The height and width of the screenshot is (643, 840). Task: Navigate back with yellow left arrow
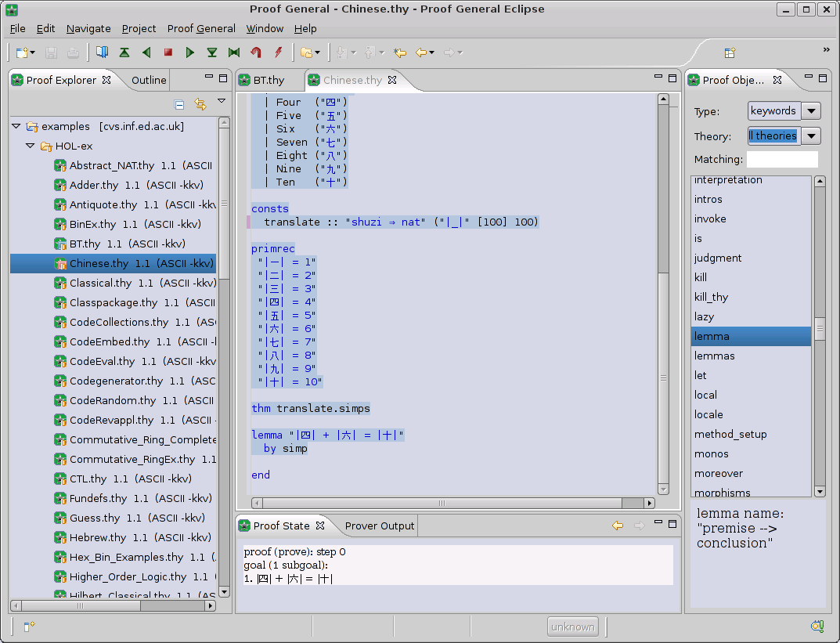(x=422, y=52)
